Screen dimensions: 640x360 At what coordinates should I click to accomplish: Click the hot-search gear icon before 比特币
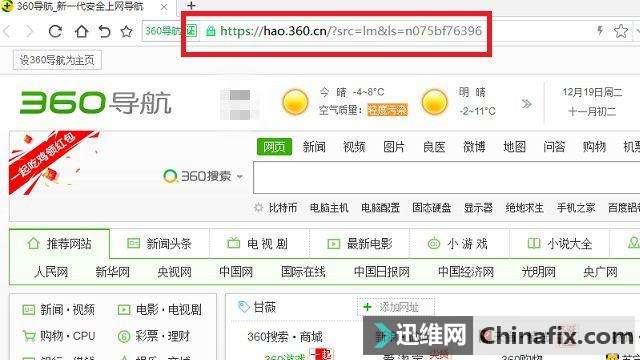pos(258,208)
